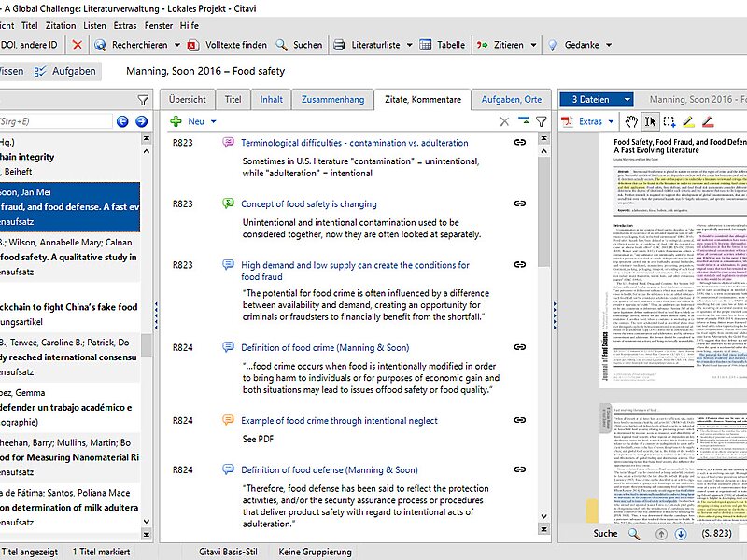This screenshot has height=560, width=747.
Task: Go to previous page with up arrow
Action: tap(661, 534)
